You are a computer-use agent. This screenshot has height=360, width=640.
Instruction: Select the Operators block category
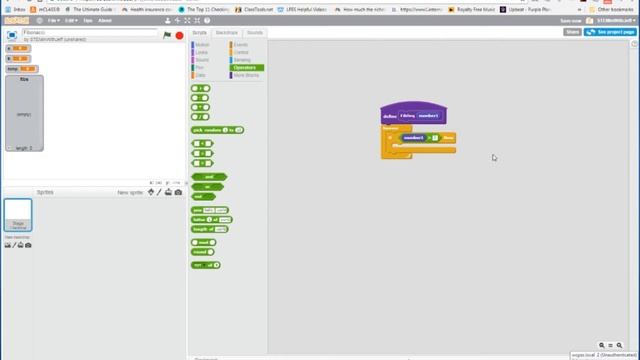coord(247,67)
